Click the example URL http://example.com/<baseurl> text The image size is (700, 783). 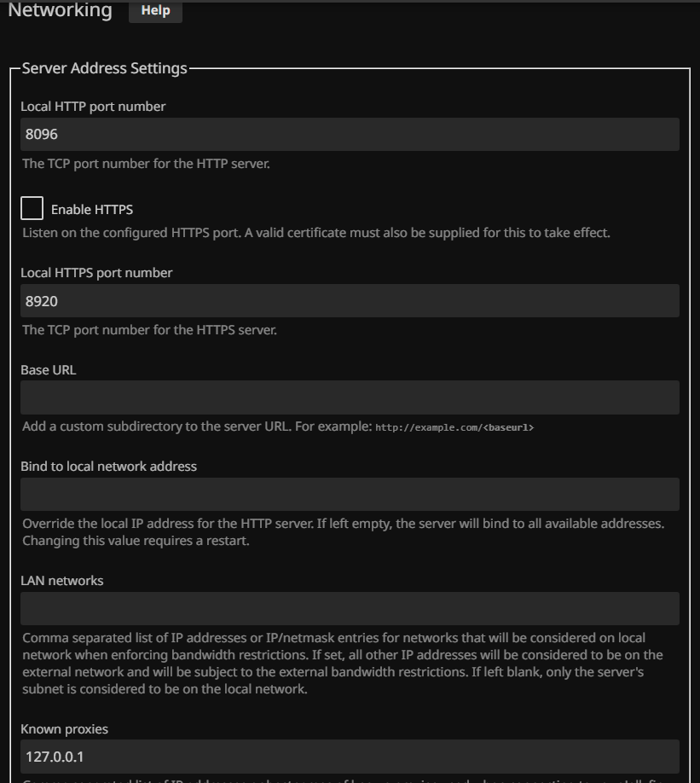(454, 427)
